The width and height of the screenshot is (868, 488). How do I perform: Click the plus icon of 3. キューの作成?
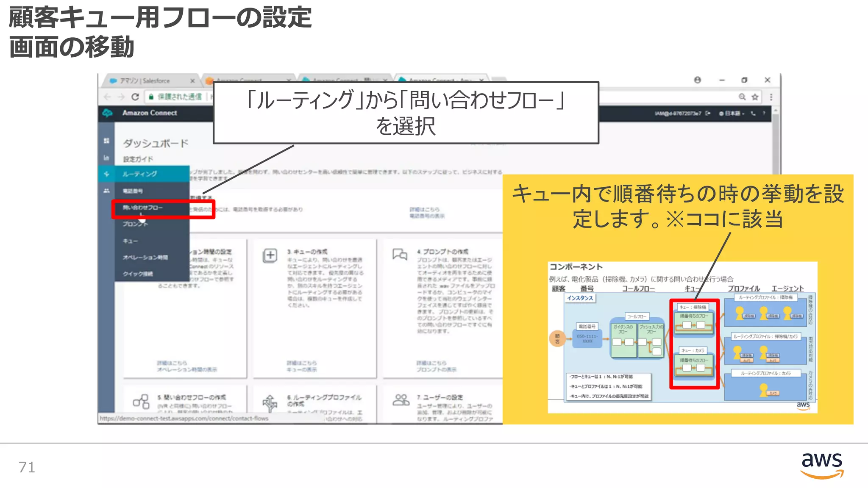point(270,255)
